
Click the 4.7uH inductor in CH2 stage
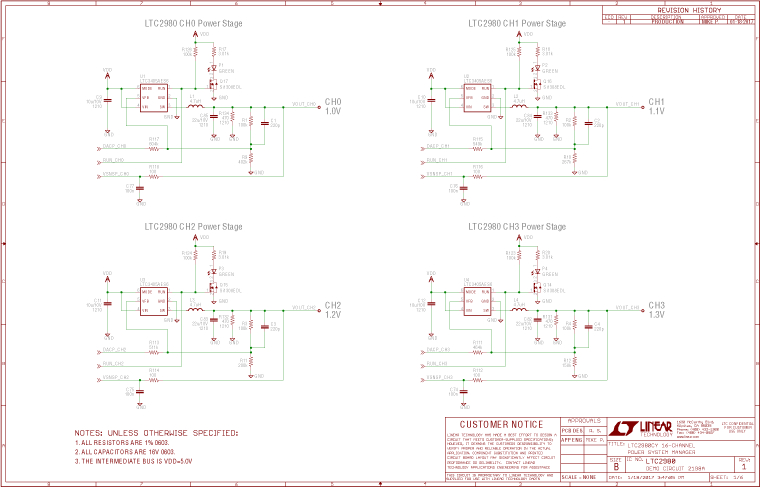tap(195, 309)
